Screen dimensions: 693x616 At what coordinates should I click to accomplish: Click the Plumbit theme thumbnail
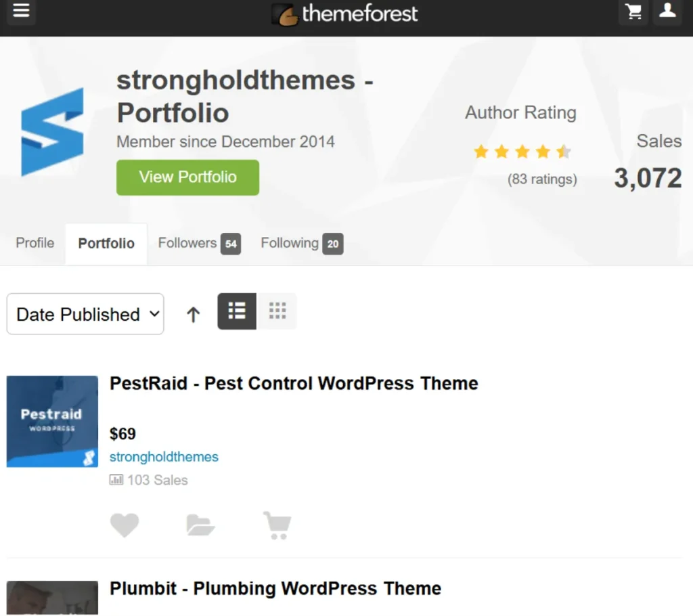click(52, 598)
